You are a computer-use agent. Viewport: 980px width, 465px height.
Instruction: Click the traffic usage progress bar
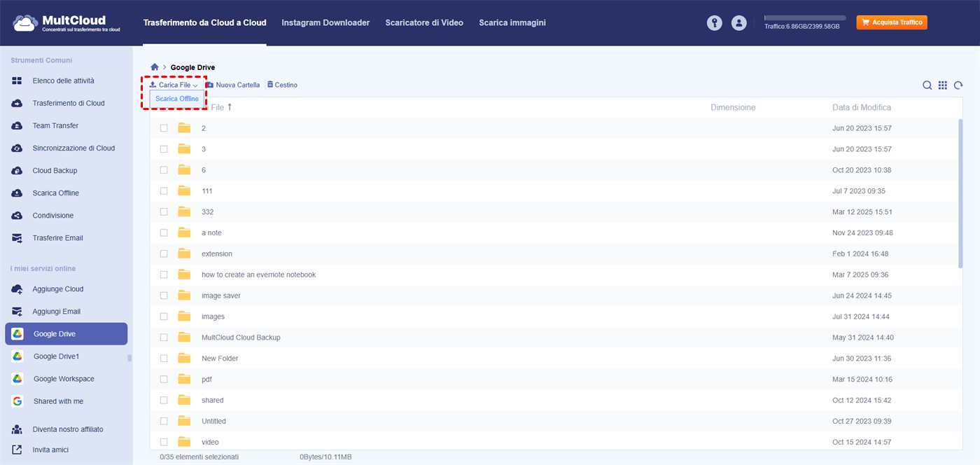[805, 18]
